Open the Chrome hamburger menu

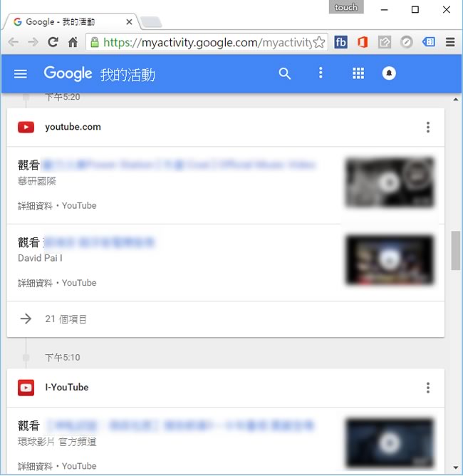pos(450,42)
